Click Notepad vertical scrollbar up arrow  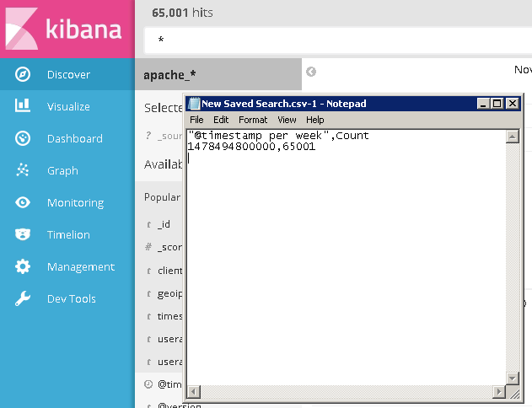coord(512,137)
